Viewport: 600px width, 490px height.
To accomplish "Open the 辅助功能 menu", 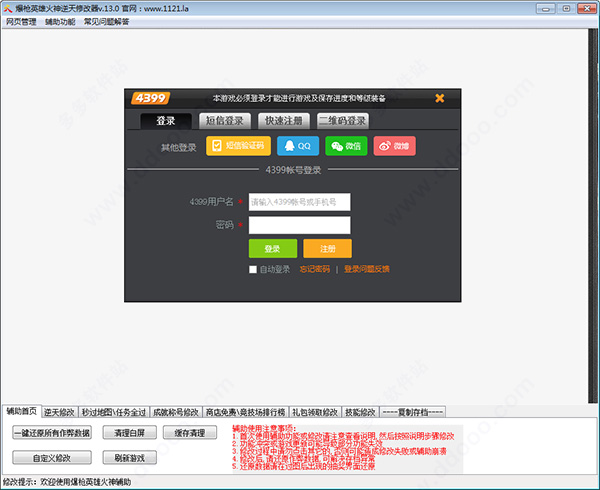I will pyautogui.click(x=60, y=22).
